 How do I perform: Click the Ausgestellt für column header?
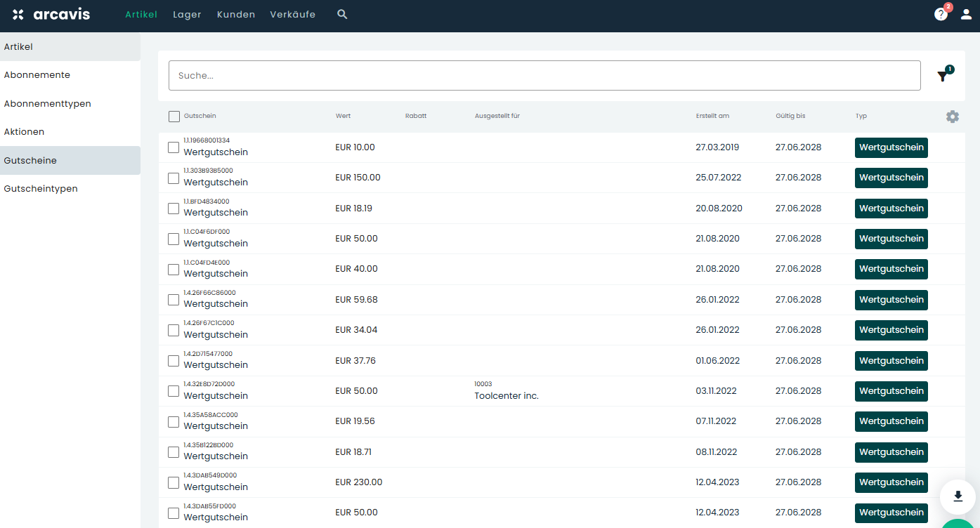click(497, 116)
